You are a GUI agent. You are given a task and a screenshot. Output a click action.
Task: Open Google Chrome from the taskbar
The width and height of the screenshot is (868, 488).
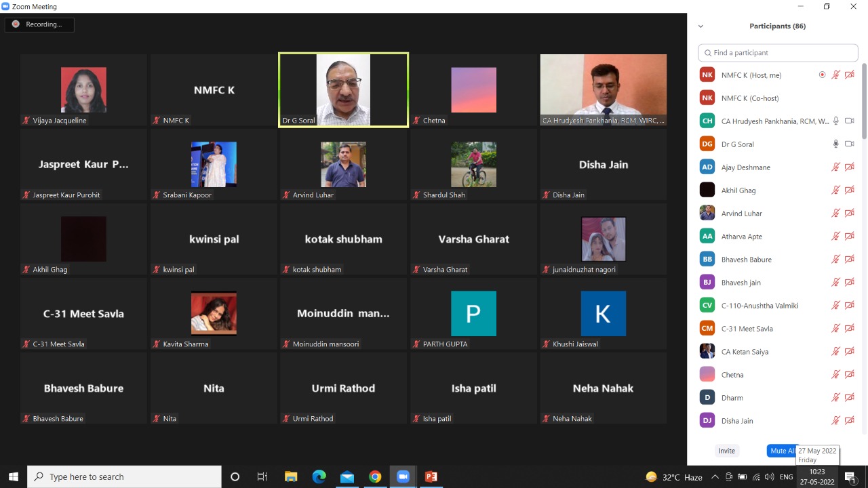(x=375, y=476)
